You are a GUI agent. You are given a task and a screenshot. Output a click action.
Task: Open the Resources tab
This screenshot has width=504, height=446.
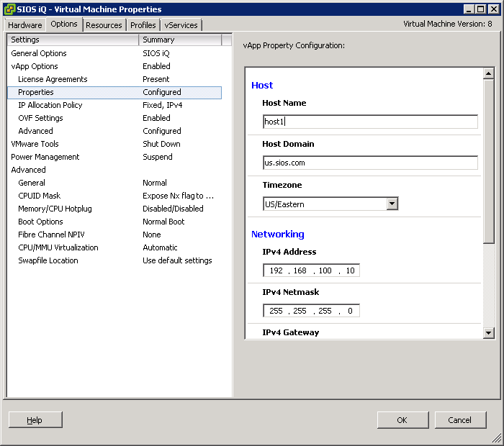coord(104,25)
